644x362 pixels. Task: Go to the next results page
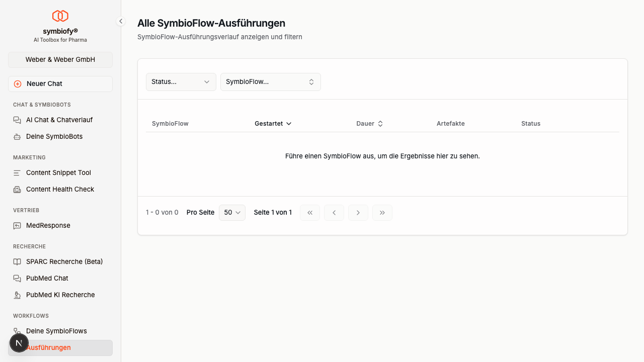(x=358, y=213)
